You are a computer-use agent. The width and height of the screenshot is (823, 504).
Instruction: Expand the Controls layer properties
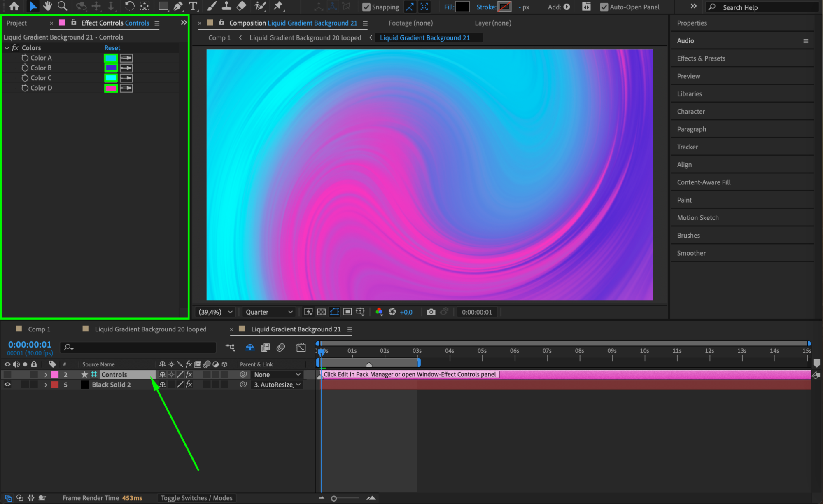click(46, 375)
